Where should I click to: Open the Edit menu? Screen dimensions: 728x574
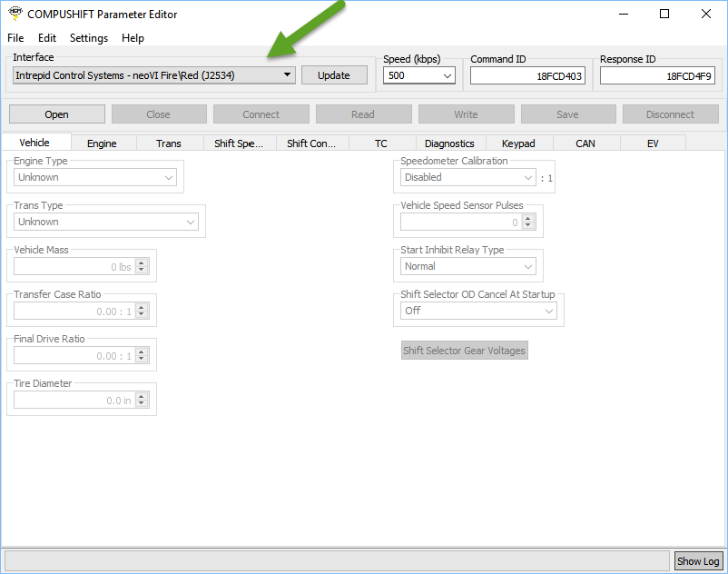pos(47,38)
